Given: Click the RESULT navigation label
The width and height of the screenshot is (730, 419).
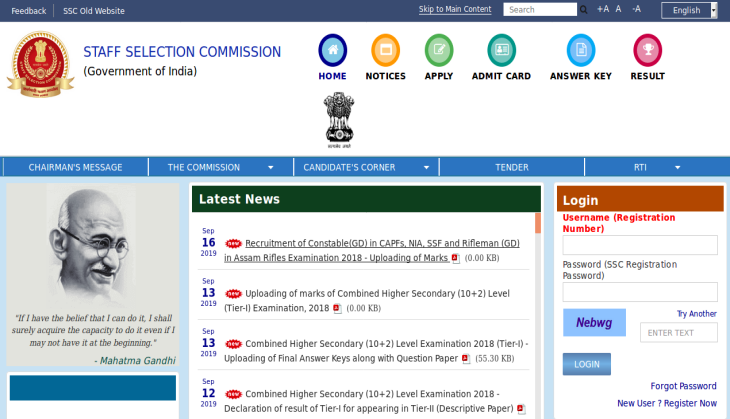Looking at the screenshot, I should click(648, 76).
